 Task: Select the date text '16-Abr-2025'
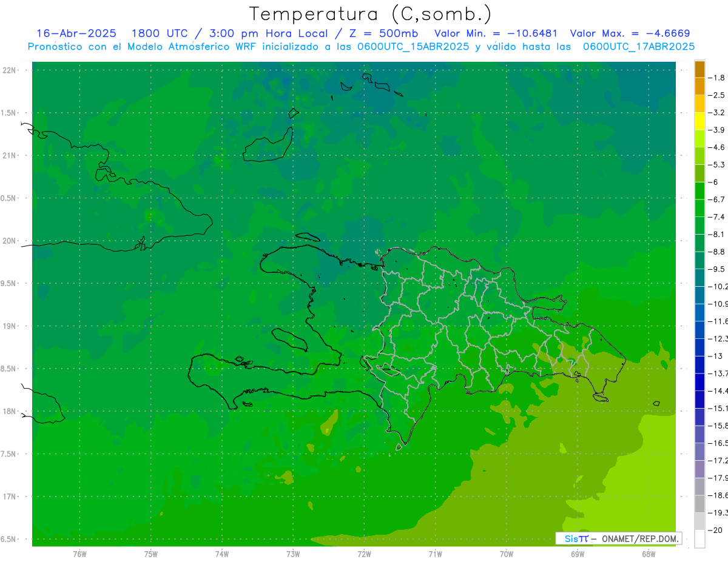click(76, 33)
